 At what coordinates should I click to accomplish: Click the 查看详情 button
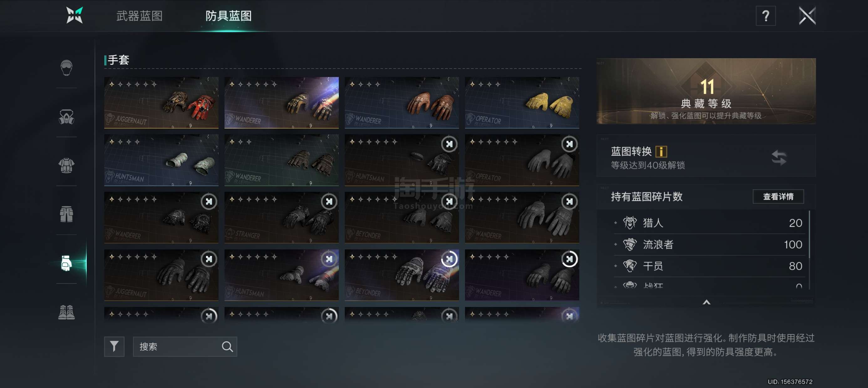pos(778,197)
